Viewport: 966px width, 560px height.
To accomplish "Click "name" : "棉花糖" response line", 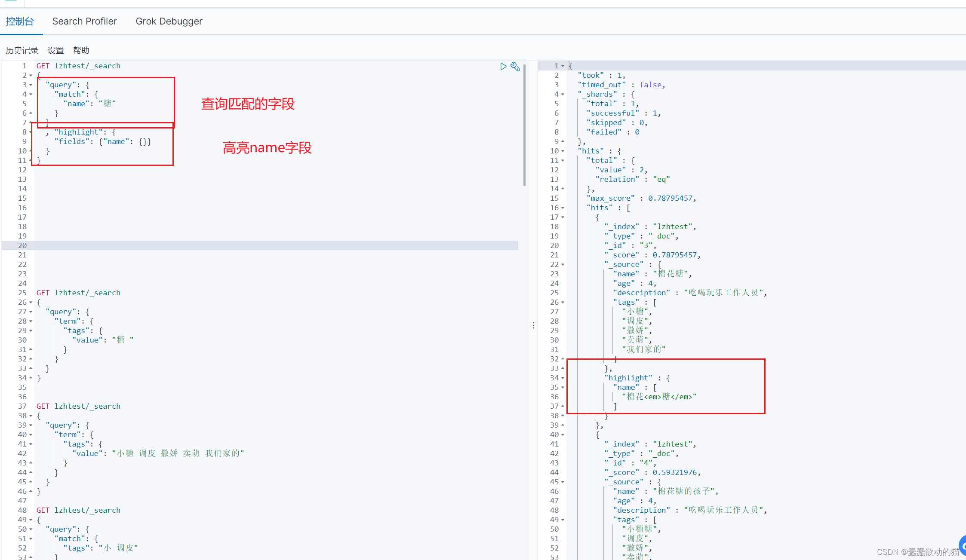I will click(x=652, y=274).
